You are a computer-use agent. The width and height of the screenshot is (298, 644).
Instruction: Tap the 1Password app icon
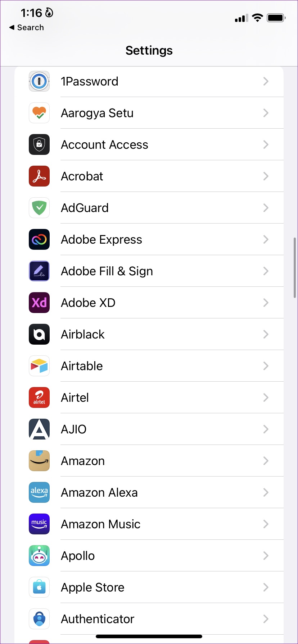[x=39, y=82]
